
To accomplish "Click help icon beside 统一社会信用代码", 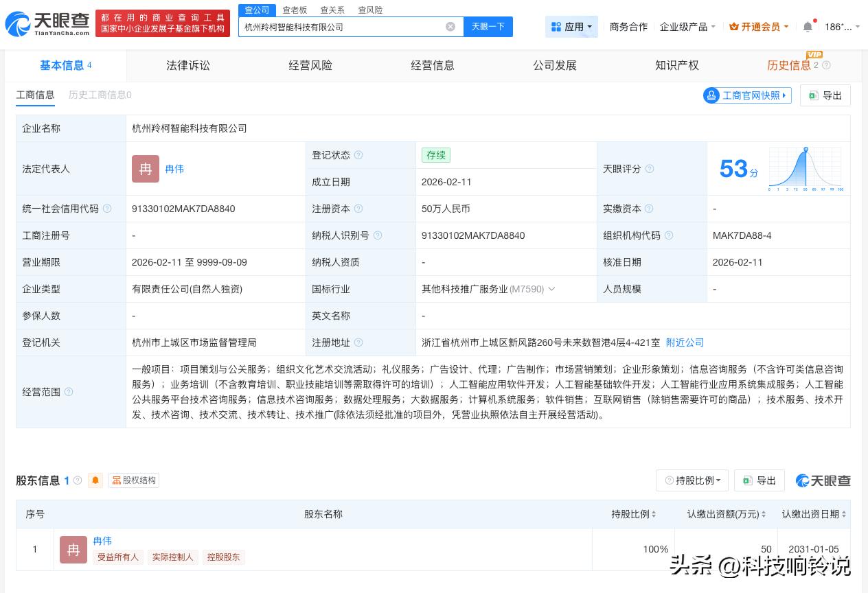I will coord(107,209).
